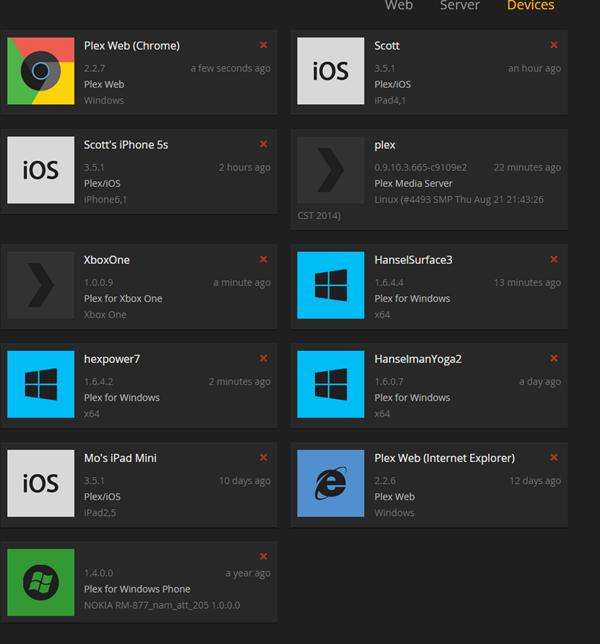Click the '22 minutes ago' timestamp

pos(527,168)
